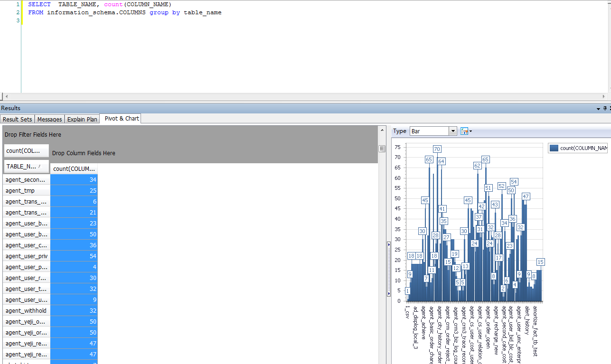Switch to the Result Sets tab
The image size is (611, 364).
[x=18, y=119]
